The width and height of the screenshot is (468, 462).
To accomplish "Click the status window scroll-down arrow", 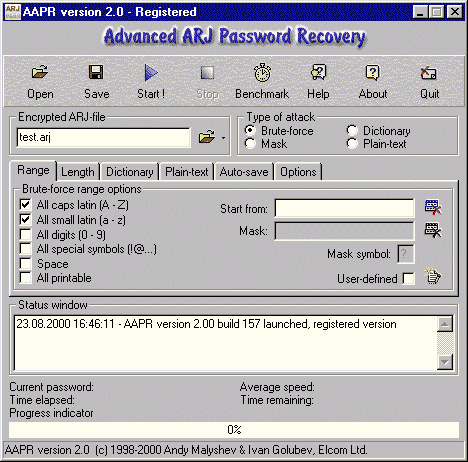I will coord(445,362).
